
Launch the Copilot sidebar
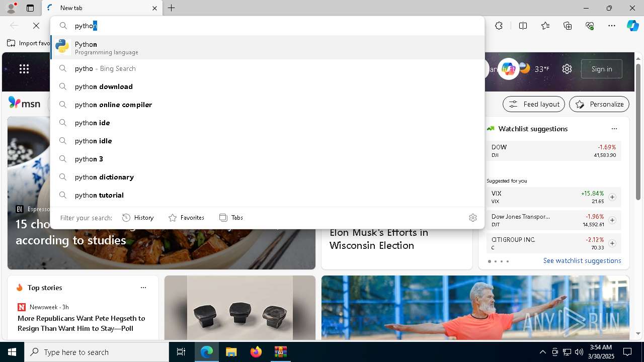point(632,26)
